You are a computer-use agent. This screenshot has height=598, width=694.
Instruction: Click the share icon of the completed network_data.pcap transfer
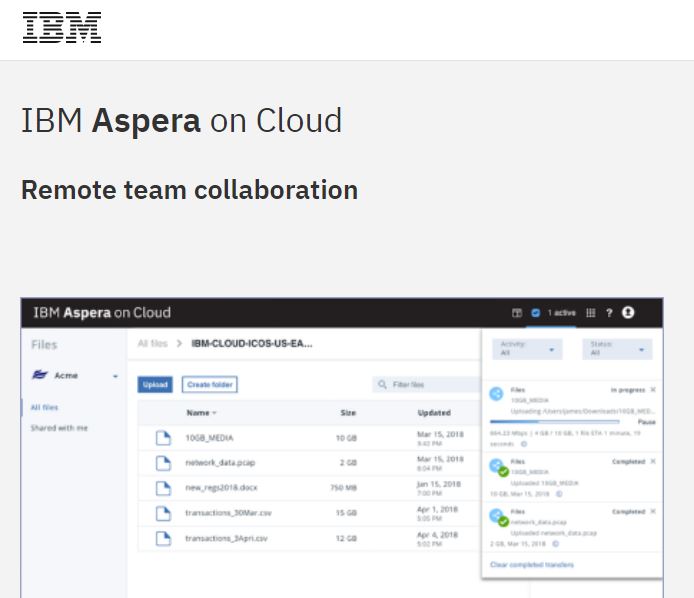pyautogui.click(x=498, y=517)
